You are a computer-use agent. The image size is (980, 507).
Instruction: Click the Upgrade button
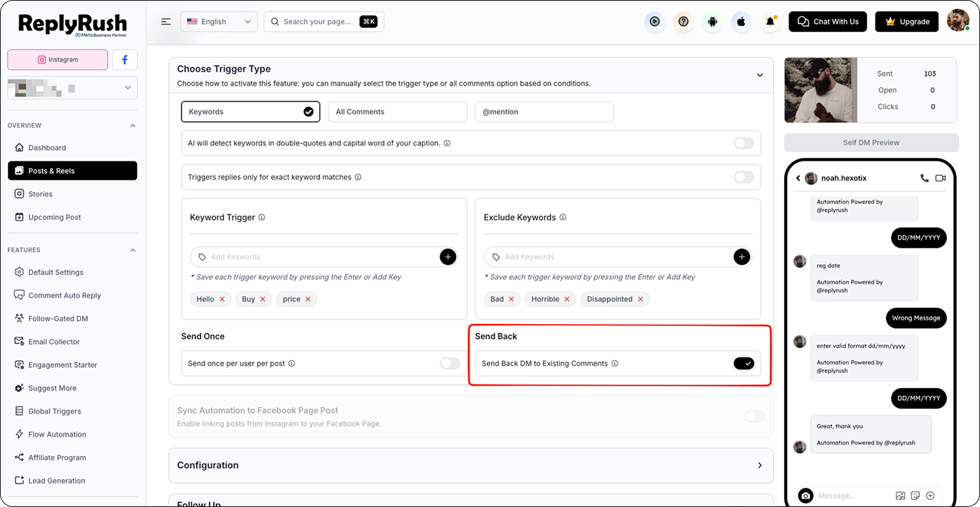coord(907,22)
